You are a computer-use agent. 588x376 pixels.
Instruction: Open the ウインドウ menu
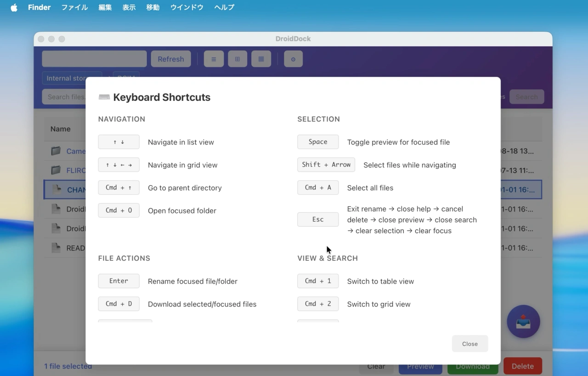[187, 7]
